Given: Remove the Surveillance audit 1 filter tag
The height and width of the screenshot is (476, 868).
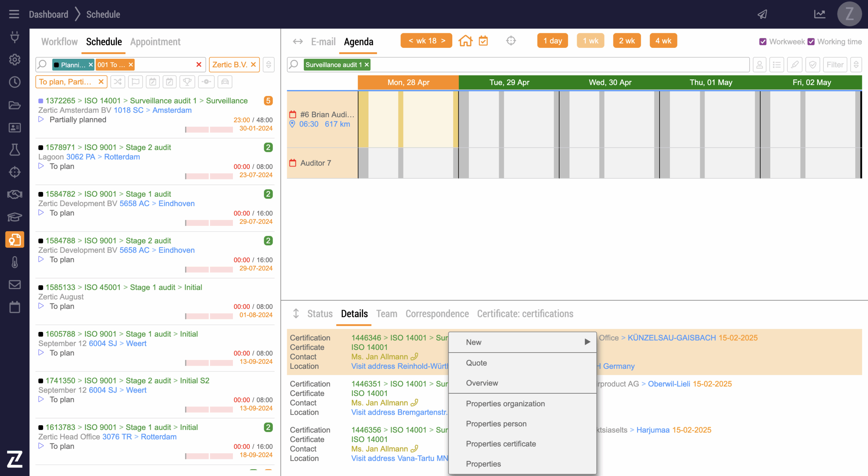Looking at the screenshot, I should tap(367, 65).
